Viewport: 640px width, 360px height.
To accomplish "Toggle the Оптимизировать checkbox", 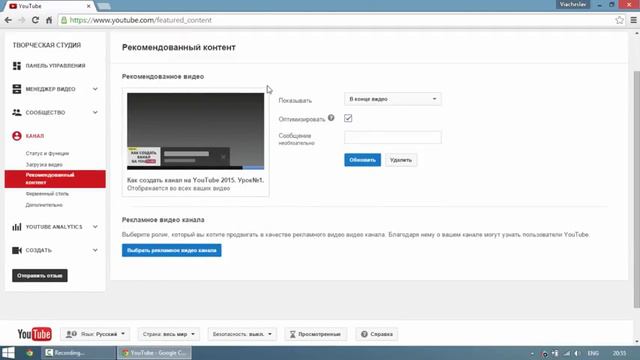I will 348,118.
